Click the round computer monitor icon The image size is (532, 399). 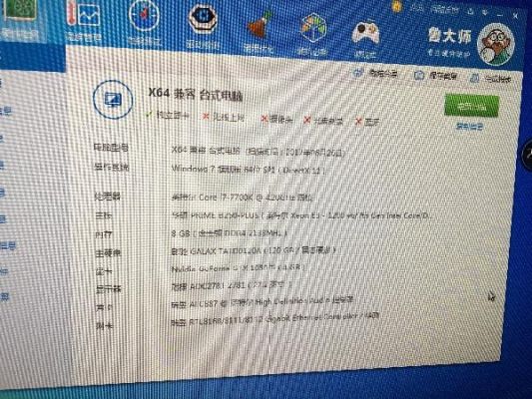pos(113,100)
